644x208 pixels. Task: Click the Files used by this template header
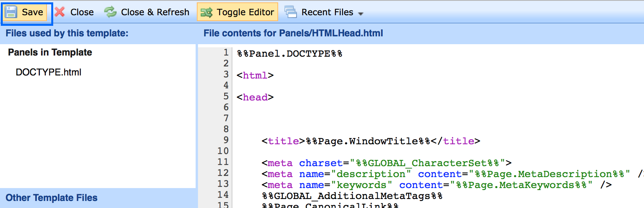point(67,33)
